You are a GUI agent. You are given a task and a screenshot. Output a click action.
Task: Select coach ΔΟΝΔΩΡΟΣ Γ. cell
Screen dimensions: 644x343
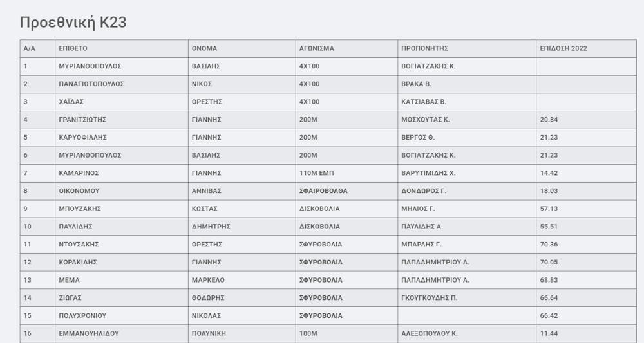click(x=424, y=191)
